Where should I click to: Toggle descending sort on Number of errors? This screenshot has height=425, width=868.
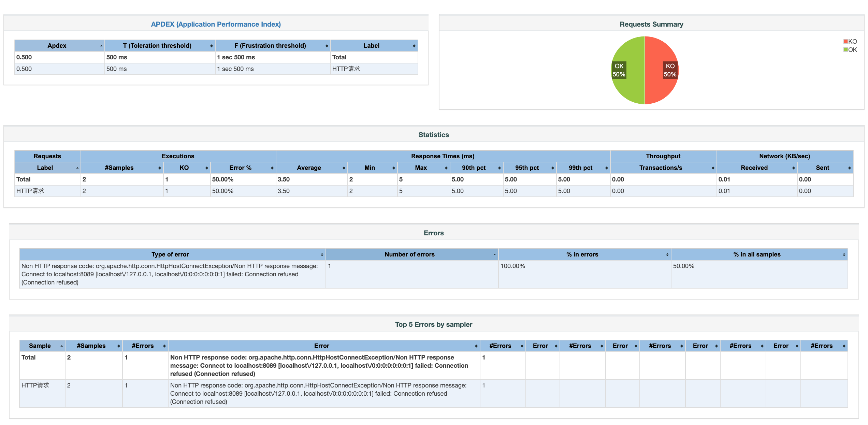click(494, 254)
